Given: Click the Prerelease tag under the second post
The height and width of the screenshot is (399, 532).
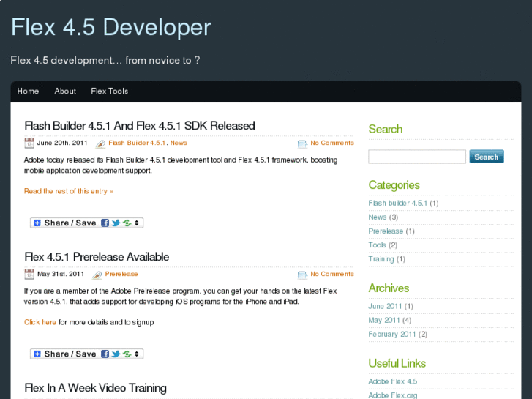Looking at the screenshot, I should [x=121, y=274].
